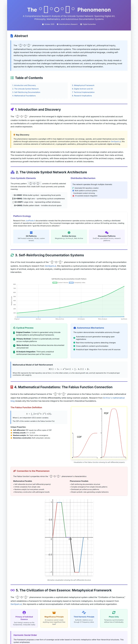This screenshot has height=644, width=138.
Task: Click the lightbulb icon next to Key Discovery
Action: (x=14, y=135)
